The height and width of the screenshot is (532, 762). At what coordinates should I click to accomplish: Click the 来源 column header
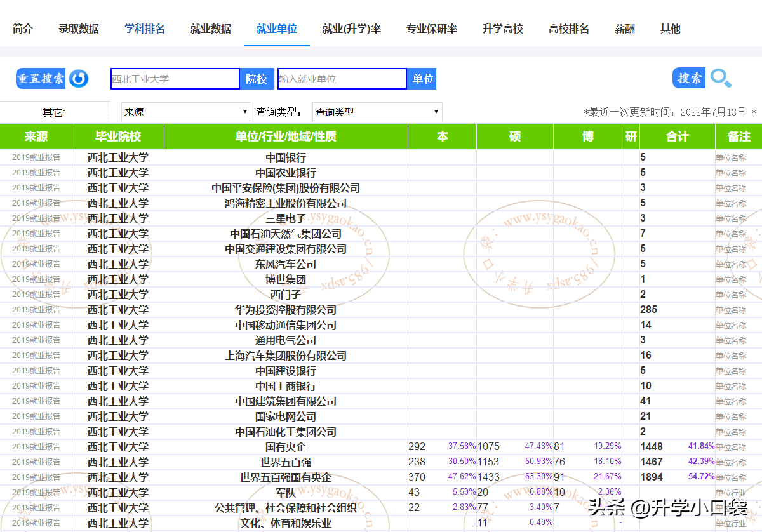tap(36, 136)
